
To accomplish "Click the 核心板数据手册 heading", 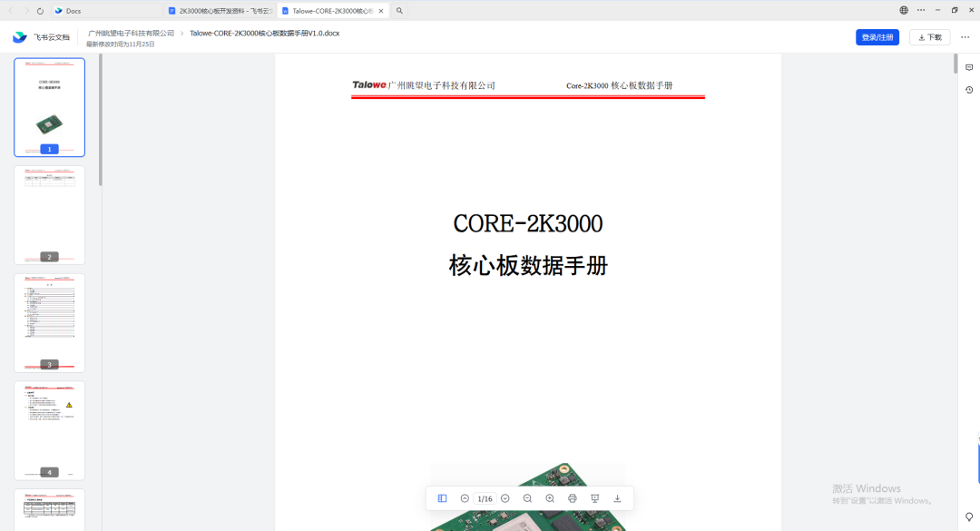I will [x=528, y=266].
